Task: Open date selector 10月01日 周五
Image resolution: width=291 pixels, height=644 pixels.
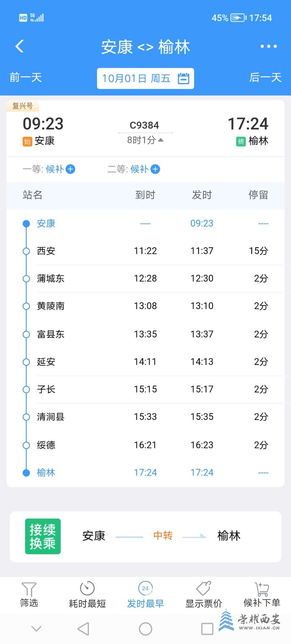Action: pos(145,78)
